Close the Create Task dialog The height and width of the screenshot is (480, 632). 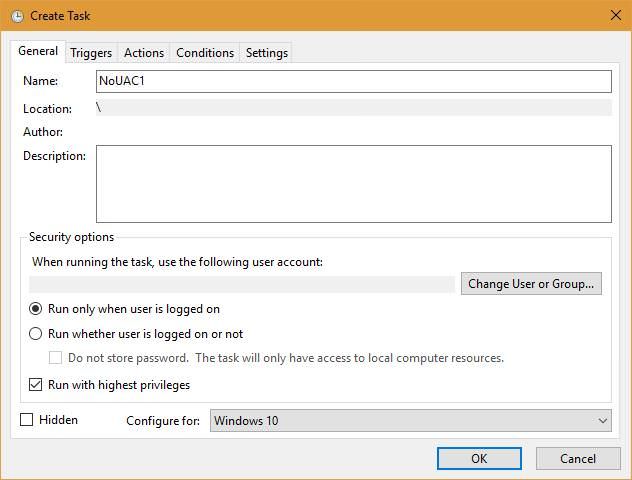[615, 15]
